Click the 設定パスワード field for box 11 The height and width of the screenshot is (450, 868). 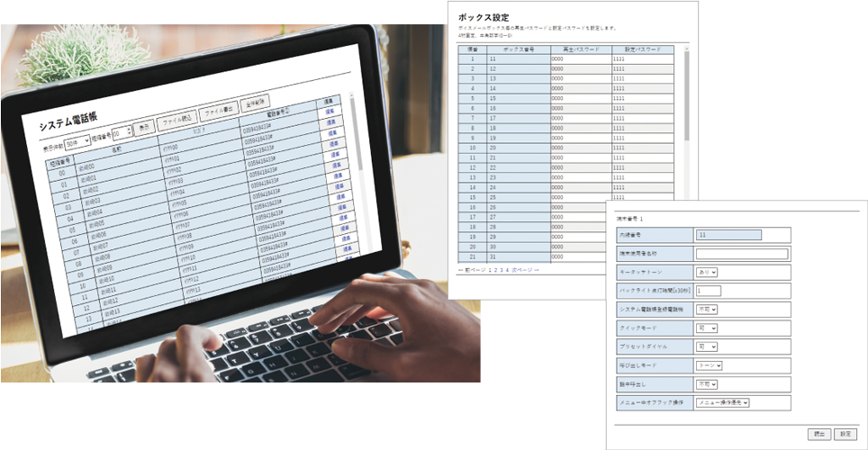point(643,59)
